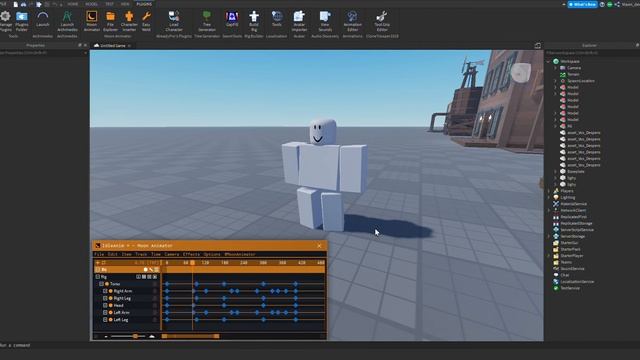Expand the NetworkClient node in Explorer
The height and width of the screenshot is (360, 640).
tap(549, 210)
